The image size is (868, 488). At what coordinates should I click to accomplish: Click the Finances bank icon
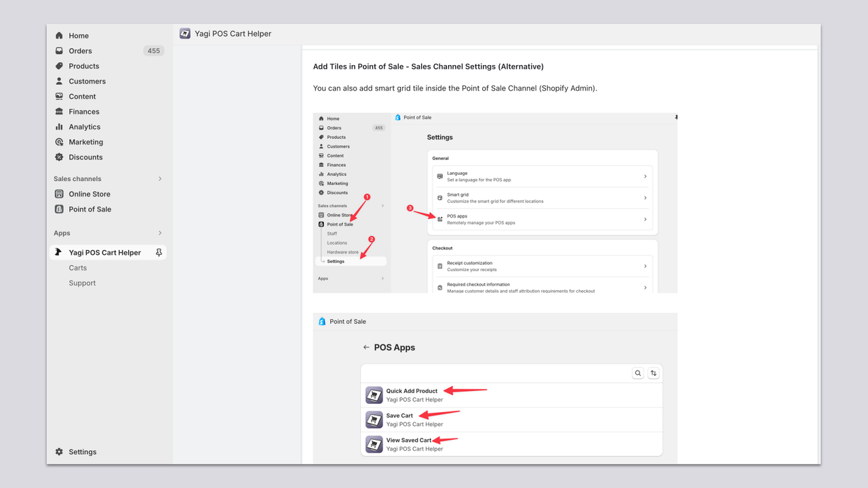(59, 112)
